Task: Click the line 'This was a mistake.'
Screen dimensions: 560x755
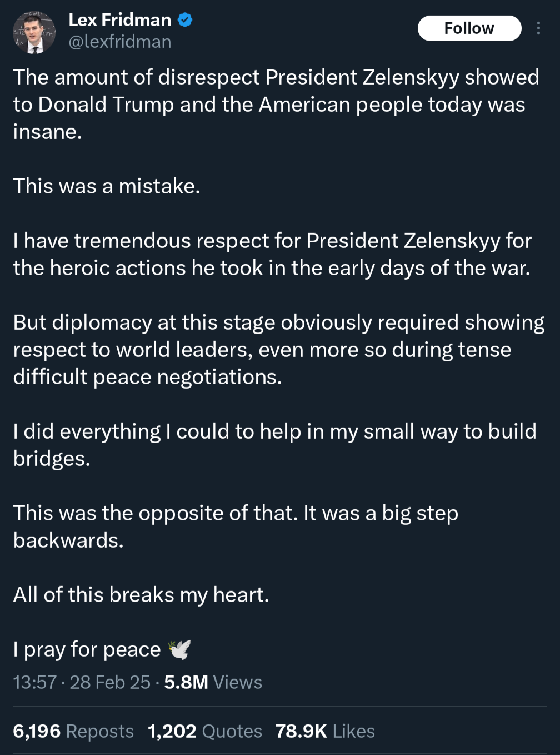Action: pyautogui.click(x=107, y=186)
